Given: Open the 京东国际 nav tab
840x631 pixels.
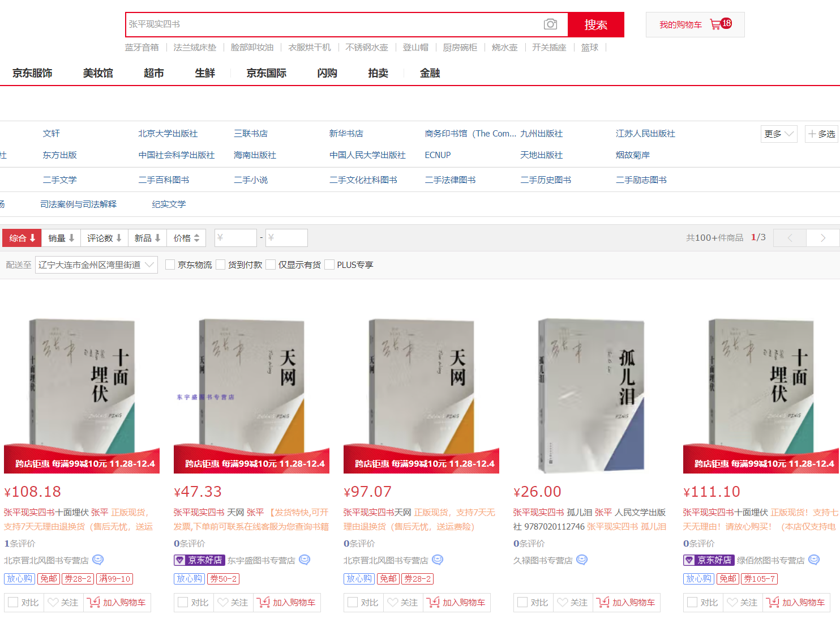Looking at the screenshot, I should coord(266,73).
